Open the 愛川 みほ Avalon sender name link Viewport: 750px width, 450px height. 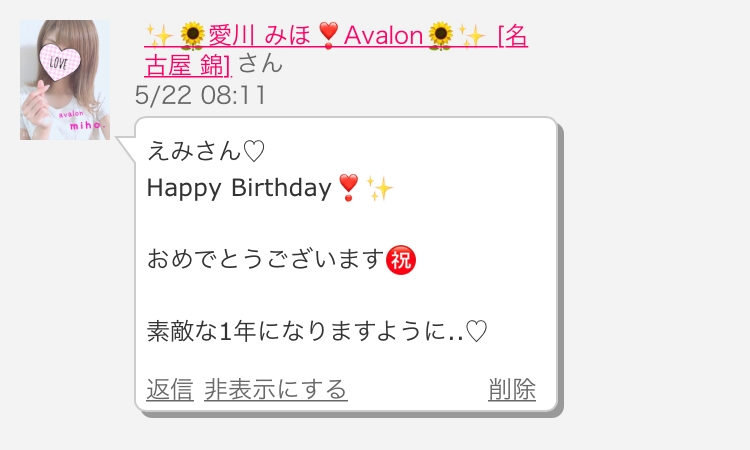tap(336, 49)
